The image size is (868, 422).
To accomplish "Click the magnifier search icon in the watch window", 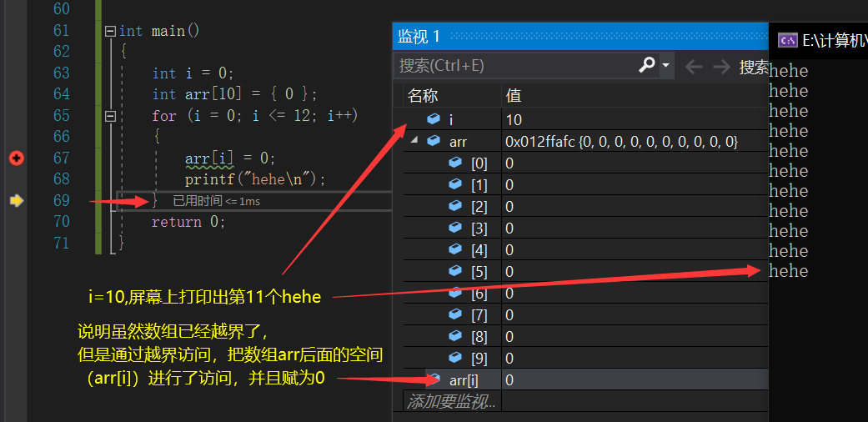I will [x=647, y=65].
